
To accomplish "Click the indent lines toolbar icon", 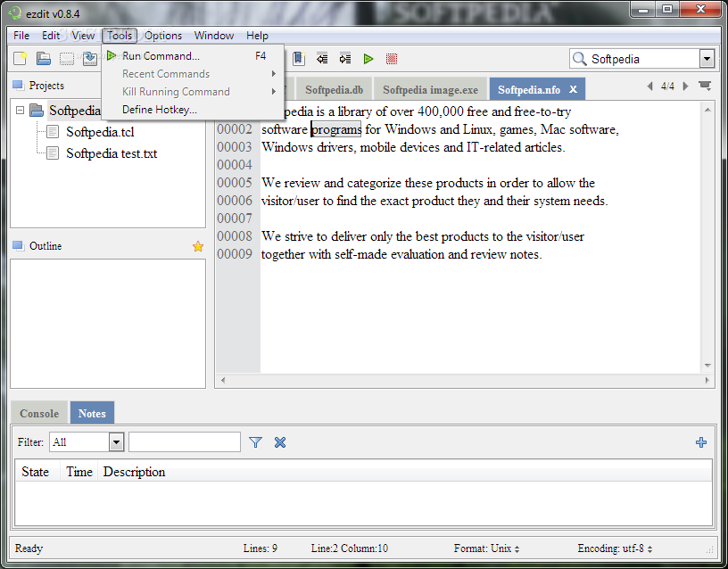I will tap(345, 59).
